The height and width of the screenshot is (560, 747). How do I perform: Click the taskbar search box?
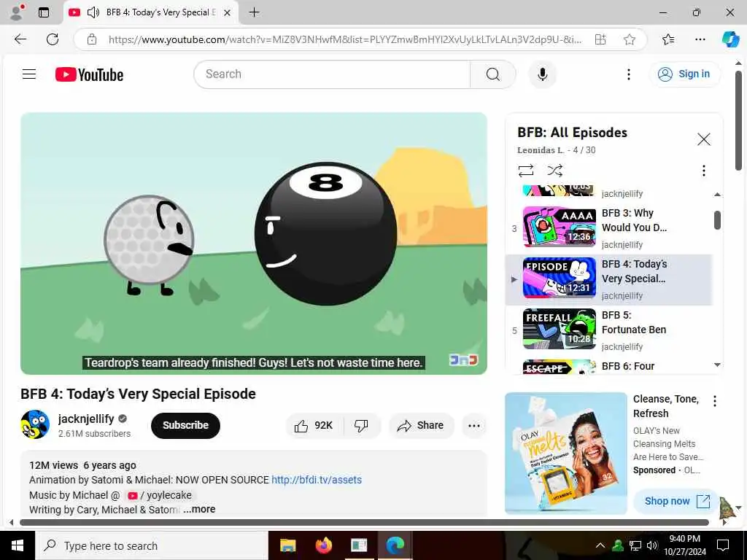pyautogui.click(x=152, y=545)
